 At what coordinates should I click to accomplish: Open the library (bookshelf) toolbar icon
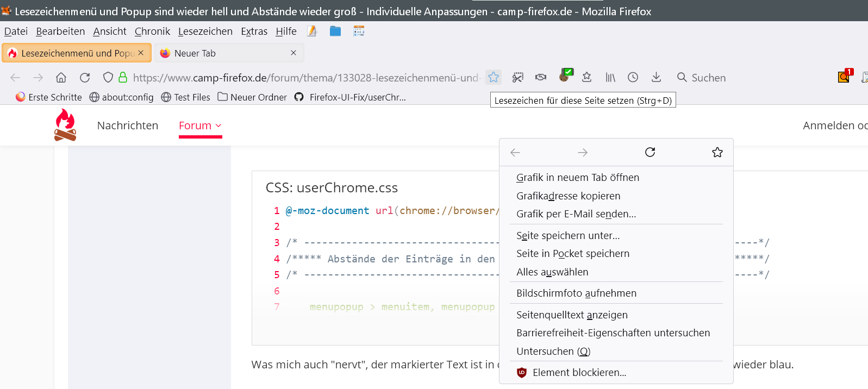tap(610, 77)
